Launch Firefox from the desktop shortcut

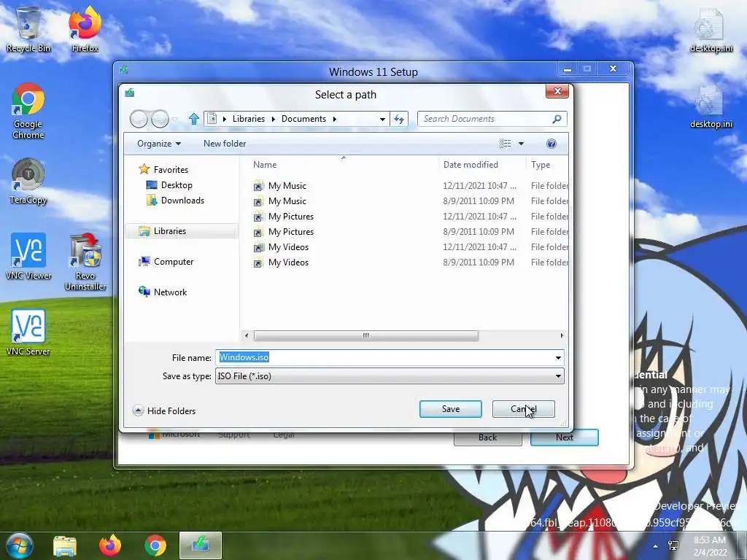[x=85, y=30]
